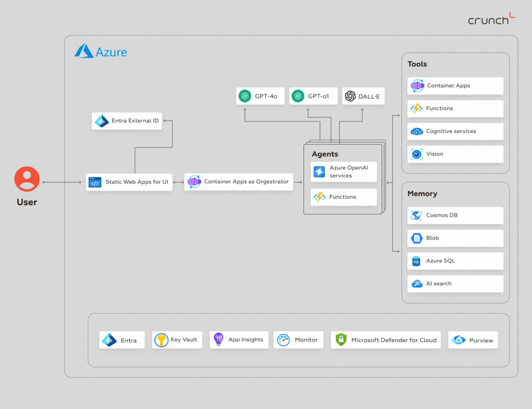Click the Functions bolt icon in Agents

[x=320, y=197]
